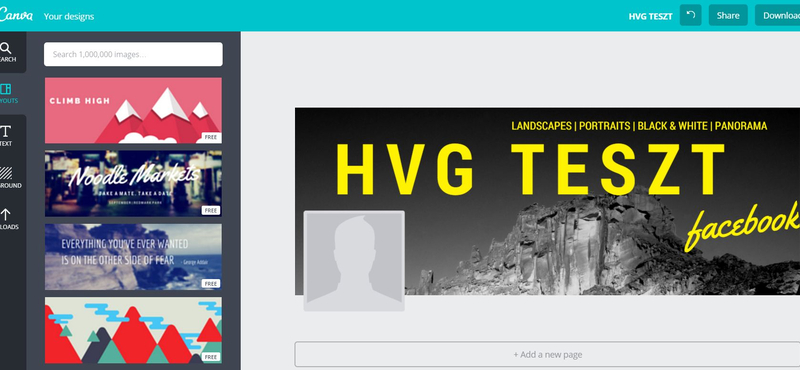Open the Uploads arrow icon

click(6, 214)
